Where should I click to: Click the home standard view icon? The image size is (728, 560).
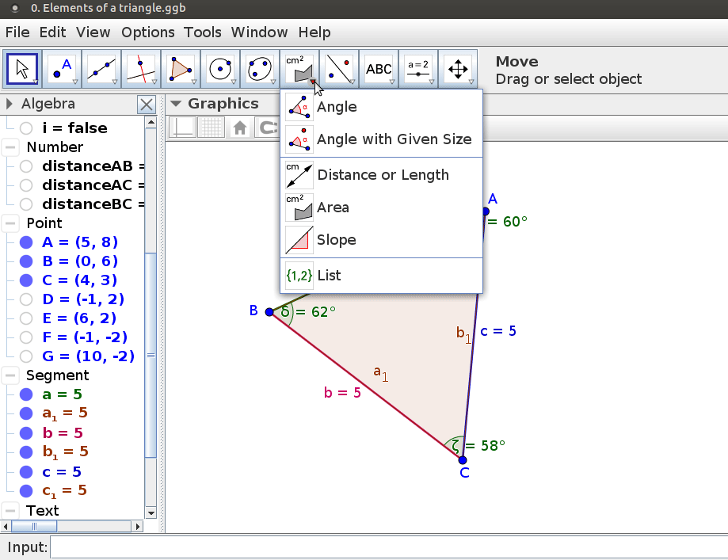click(x=239, y=128)
